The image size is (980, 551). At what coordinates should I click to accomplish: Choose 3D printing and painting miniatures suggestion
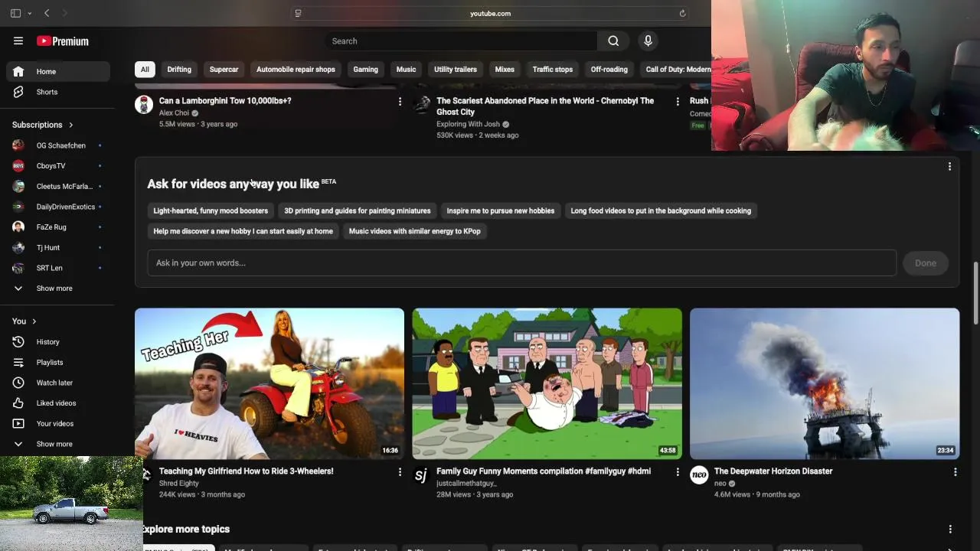(358, 211)
